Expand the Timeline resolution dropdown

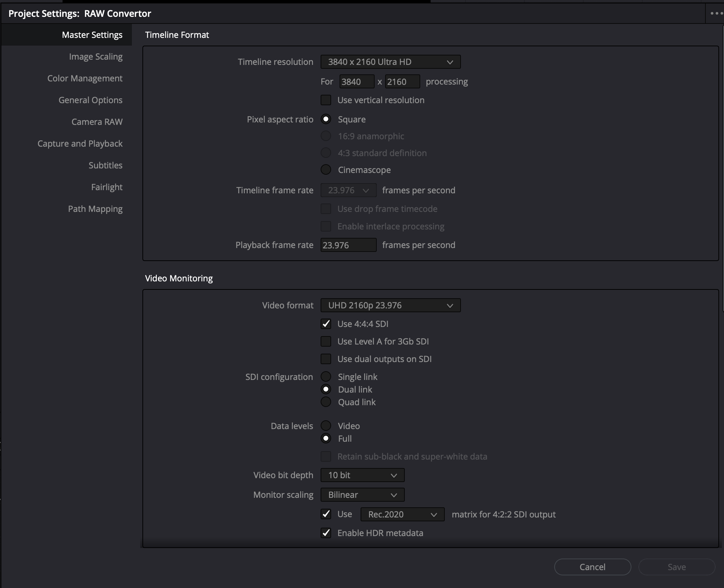pyautogui.click(x=390, y=62)
